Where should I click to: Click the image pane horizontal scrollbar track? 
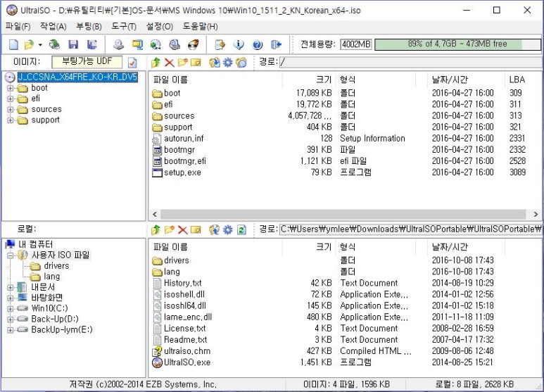click(343, 214)
